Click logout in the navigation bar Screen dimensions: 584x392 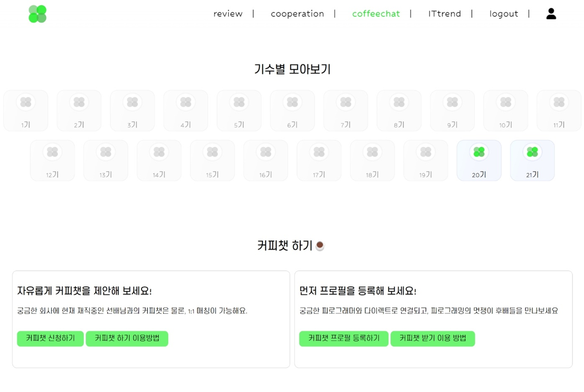click(x=503, y=14)
